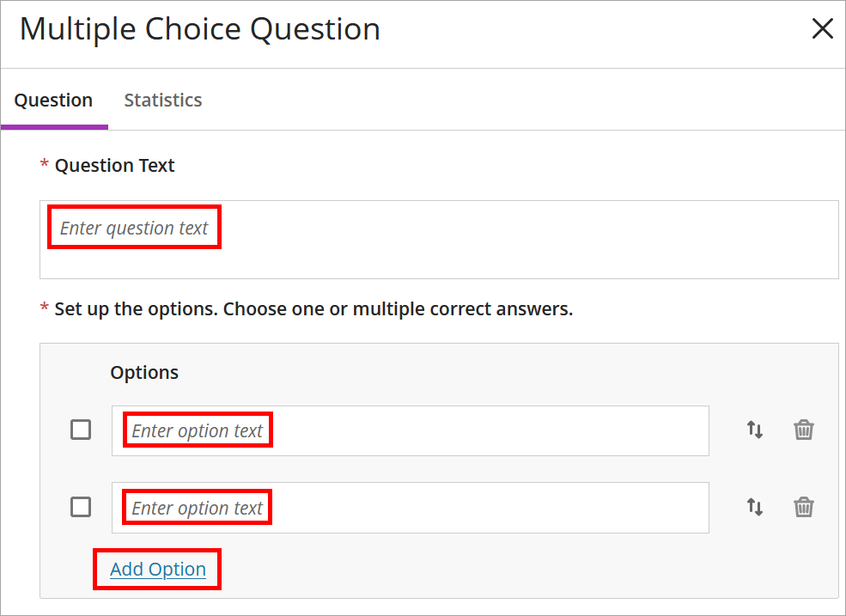Click the Multiple Choice Question dialog title

point(198,28)
